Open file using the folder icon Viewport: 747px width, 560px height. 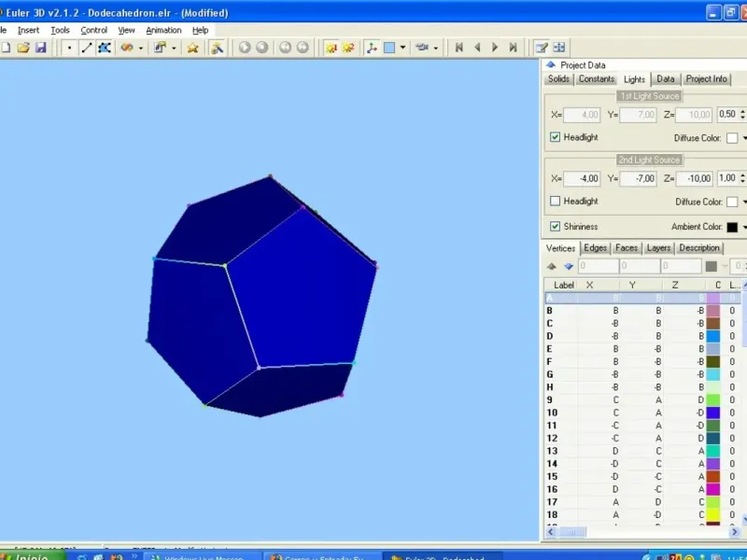[23, 48]
